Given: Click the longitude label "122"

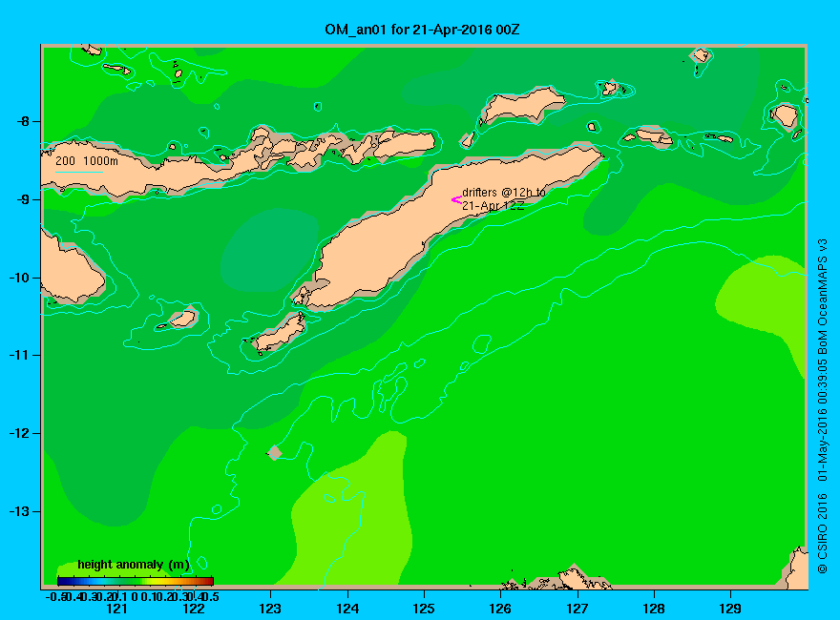Looking at the screenshot, I should click(x=194, y=609).
